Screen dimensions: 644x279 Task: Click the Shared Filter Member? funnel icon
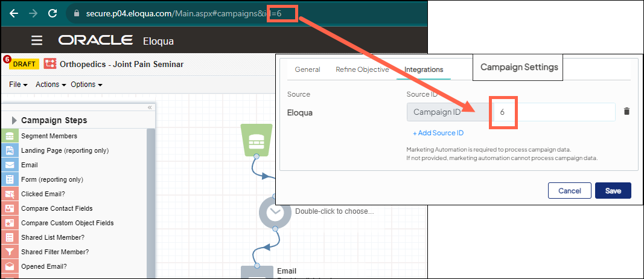[x=10, y=252]
